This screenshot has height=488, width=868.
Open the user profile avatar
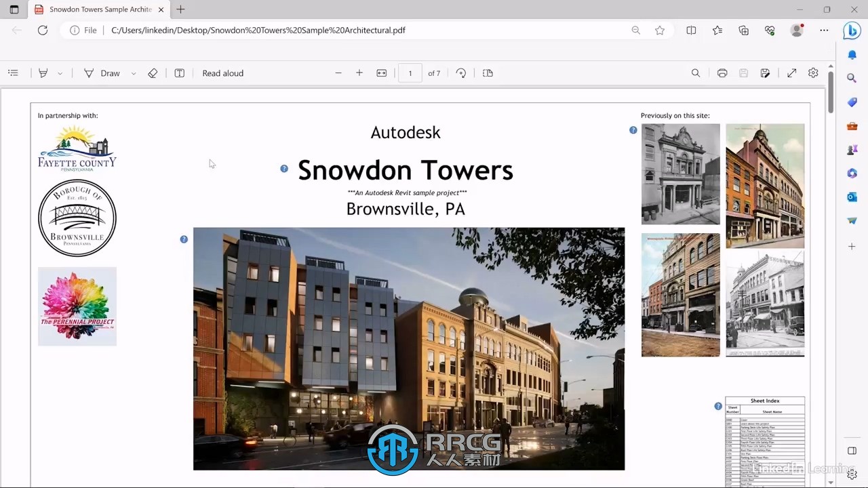click(797, 30)
